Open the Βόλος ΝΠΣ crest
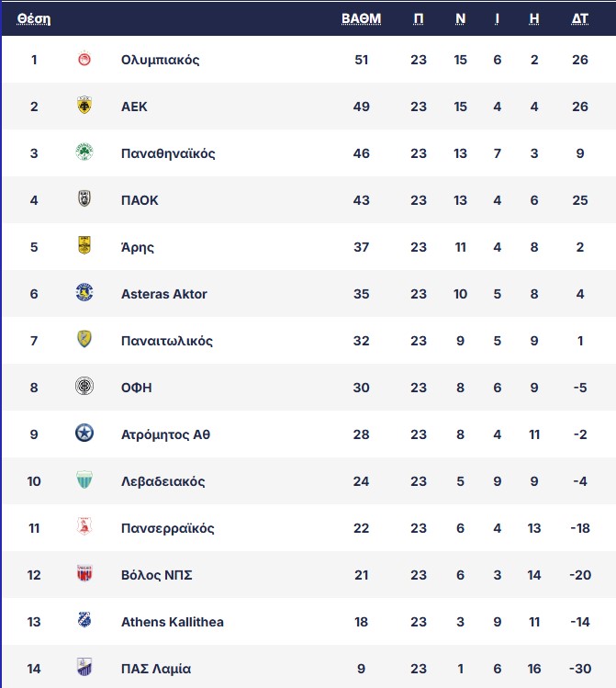616x688 pixels. [x=84, y=573]
